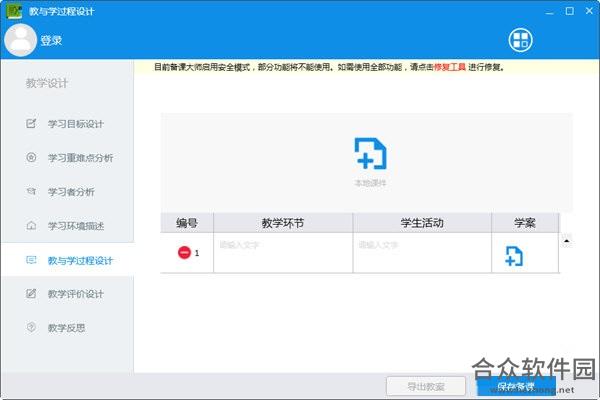Click the 学习环境描述 house icon
Viewport: 600px width, 400px height.
[31, 225]
